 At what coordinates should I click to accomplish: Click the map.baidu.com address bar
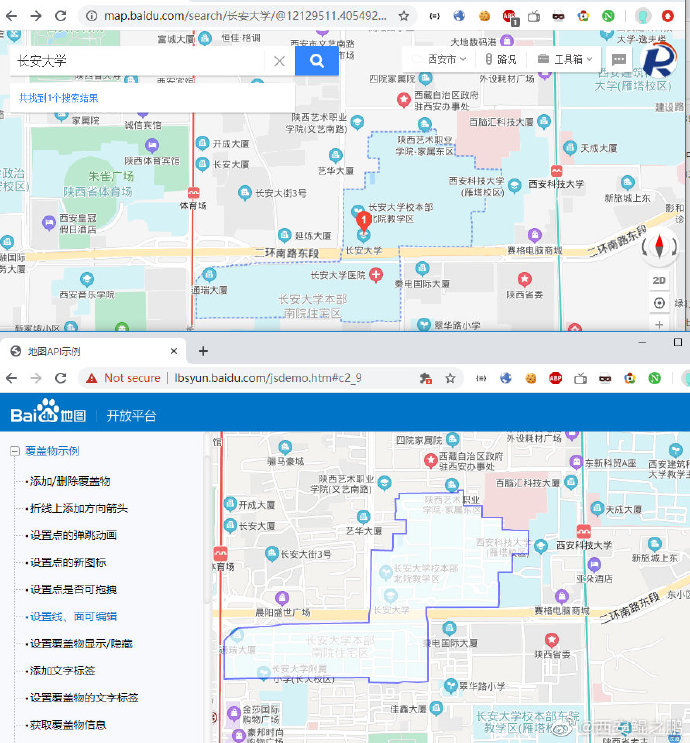244,16
